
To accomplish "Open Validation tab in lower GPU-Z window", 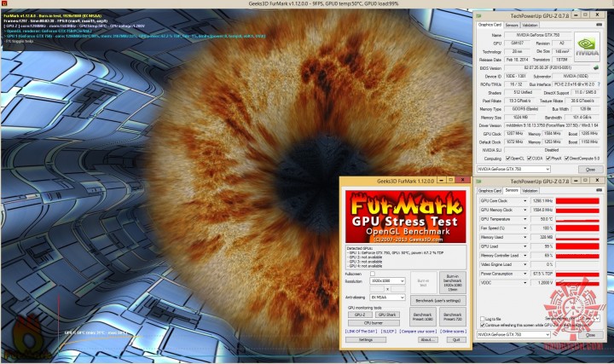I will tap(530, 191).
